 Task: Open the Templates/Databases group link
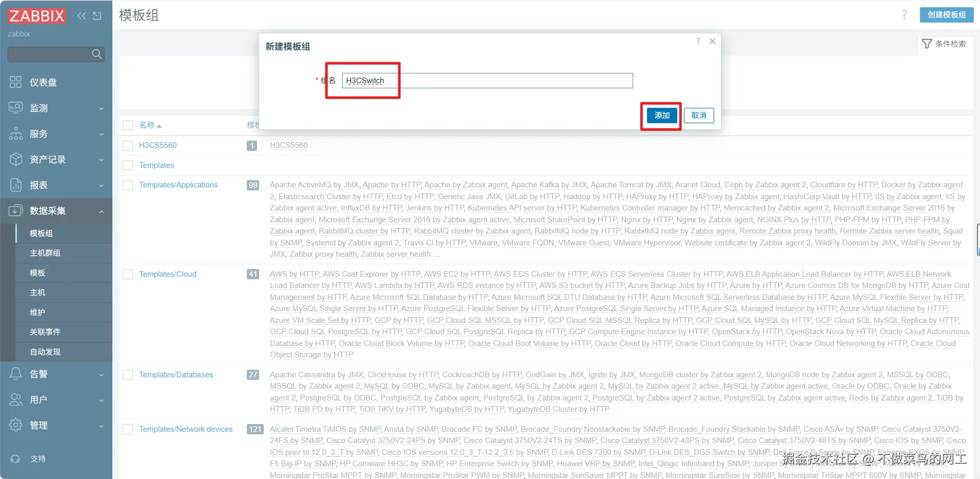pos(175,375)
